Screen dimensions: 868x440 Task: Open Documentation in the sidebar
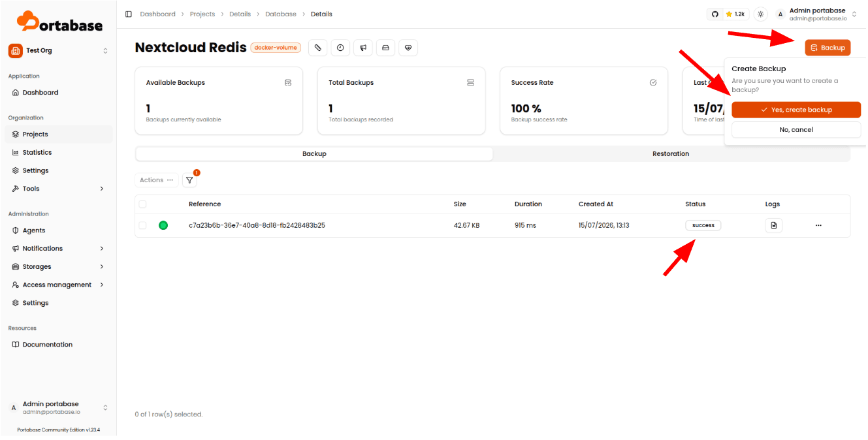58,345
